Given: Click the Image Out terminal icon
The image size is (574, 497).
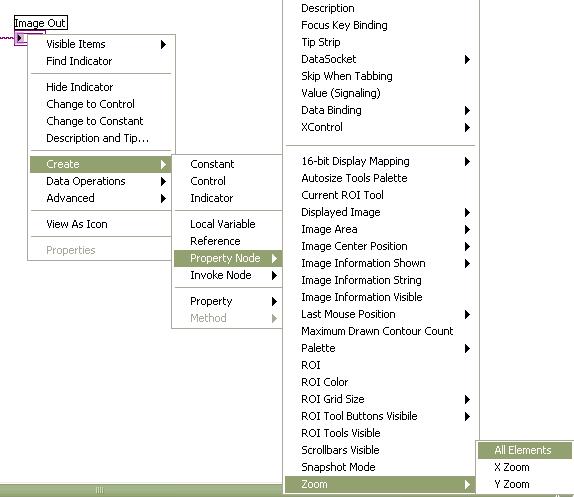Looking at the screenshot, I should click(20, 38).
